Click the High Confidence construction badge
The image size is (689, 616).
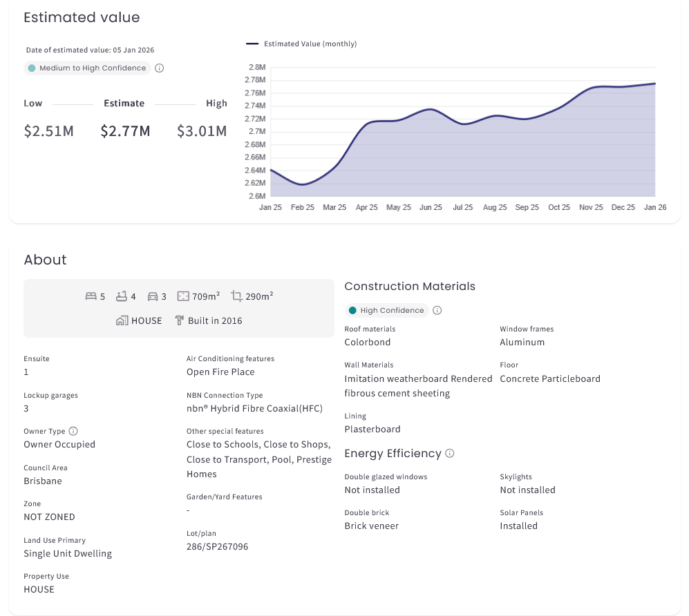point(386,311)
